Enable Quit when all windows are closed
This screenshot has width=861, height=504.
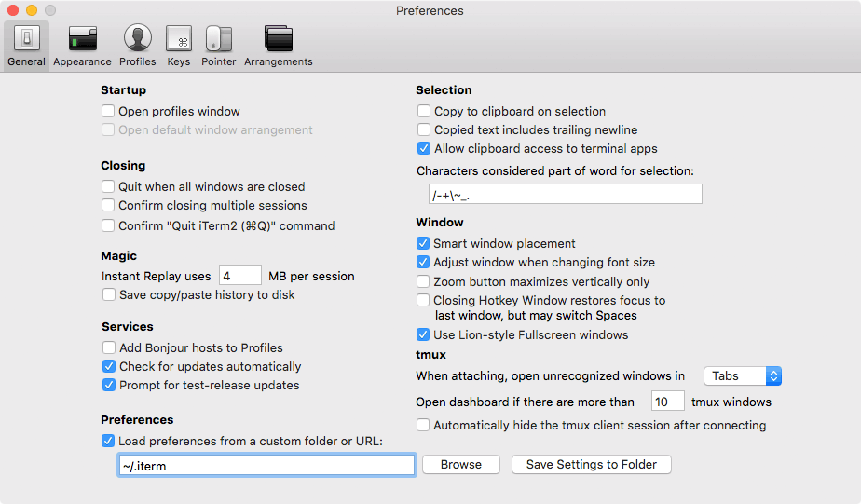click(108, 186)
